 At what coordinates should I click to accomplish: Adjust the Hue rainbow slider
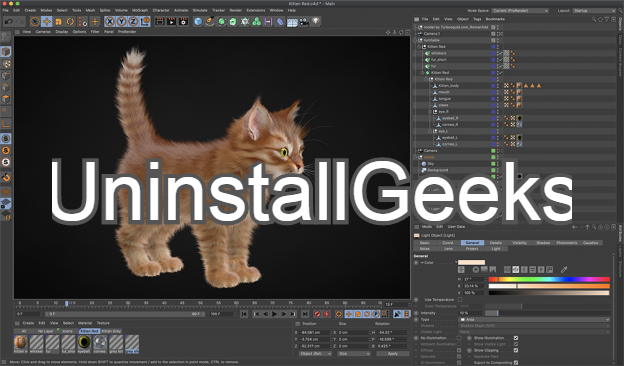click(549, 279)
